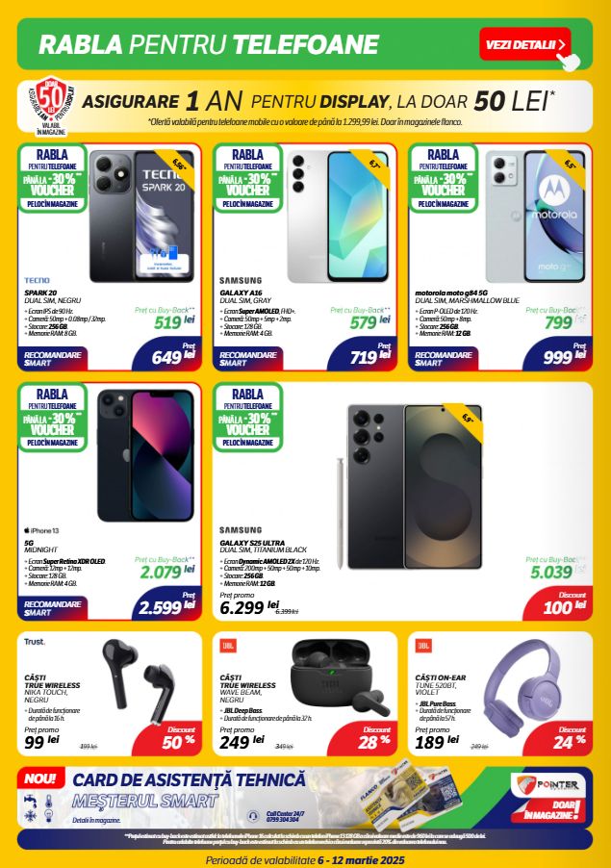The height and width of the screenshot is (868, 611).
Task: Click the VEZI DETALII red button
Action: coord(524,44)
